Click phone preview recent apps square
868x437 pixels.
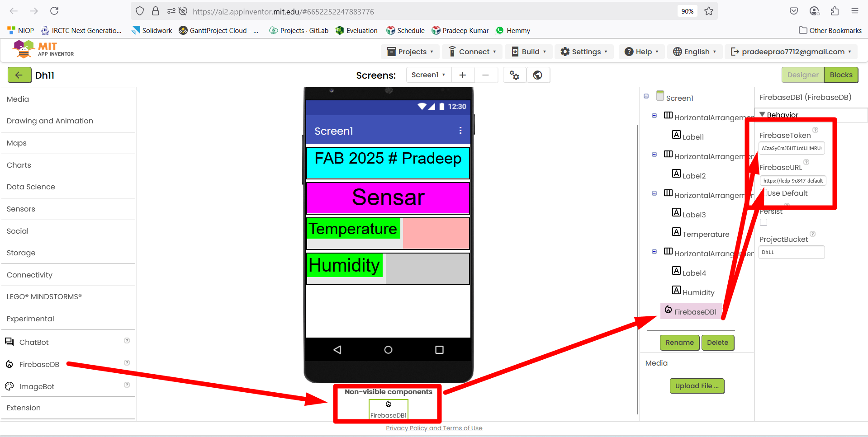click(439, 350)
